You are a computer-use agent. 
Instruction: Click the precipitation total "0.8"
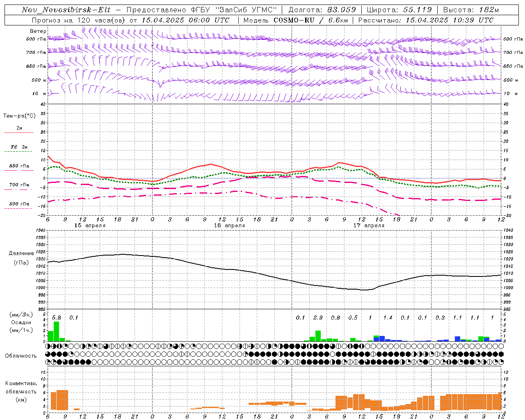click(x=336, y=317)
